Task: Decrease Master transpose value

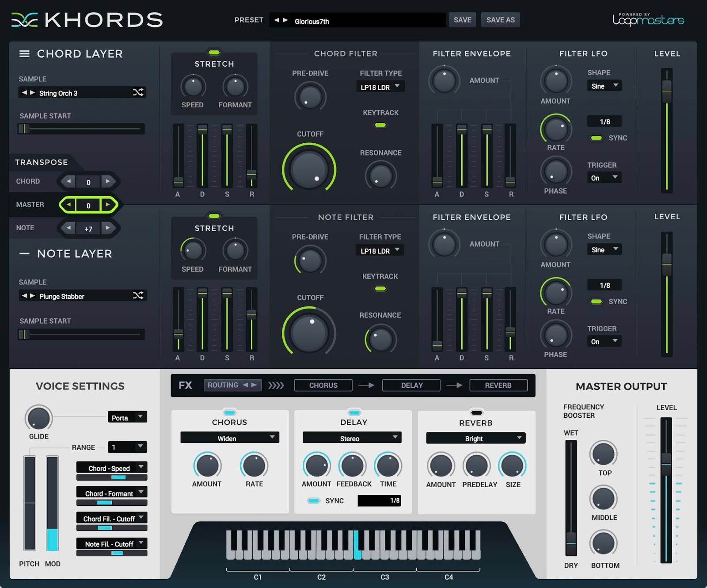Action: [68, 205]
